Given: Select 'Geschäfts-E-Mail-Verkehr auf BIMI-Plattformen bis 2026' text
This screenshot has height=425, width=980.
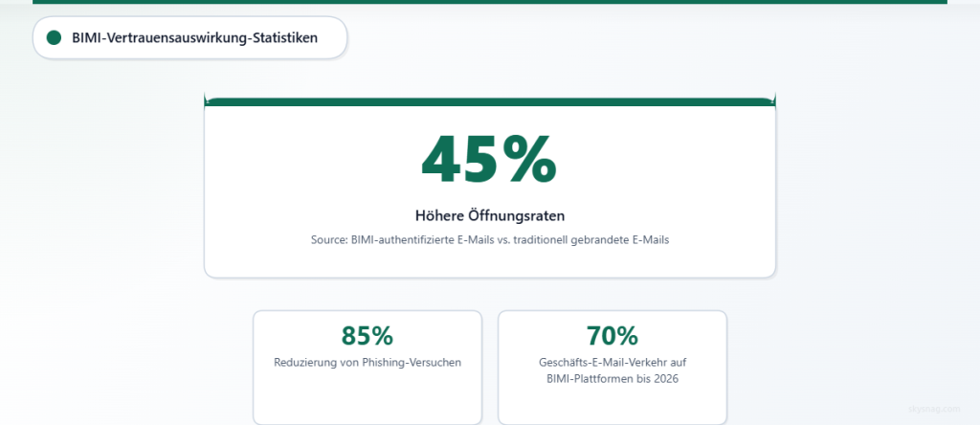Looking at the screenshot, I should point(612,370).
